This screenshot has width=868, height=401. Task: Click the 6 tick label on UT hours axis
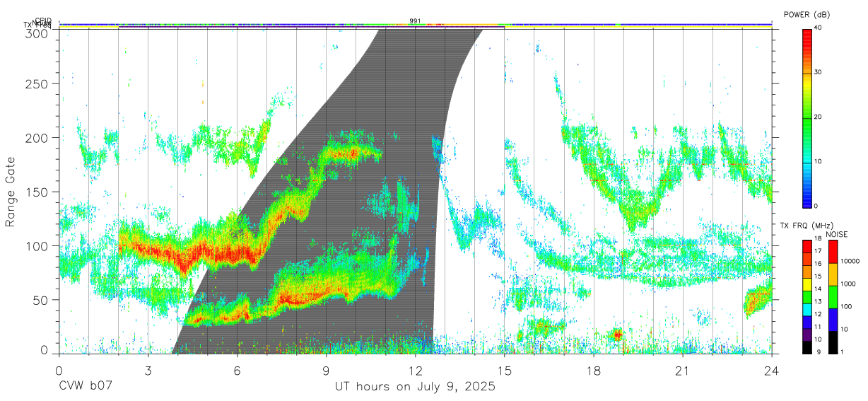tap(237, 371)
